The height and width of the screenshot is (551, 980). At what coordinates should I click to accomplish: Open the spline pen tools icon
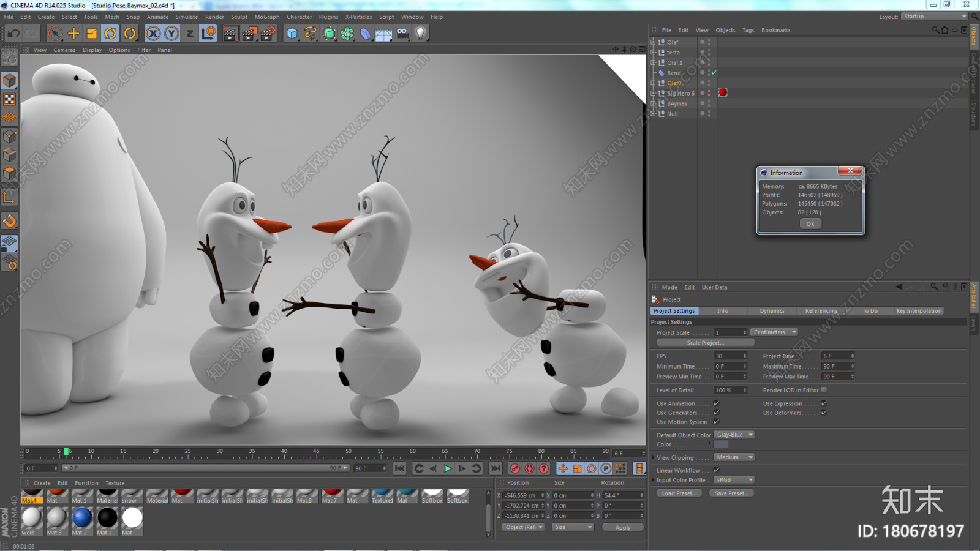311,33
